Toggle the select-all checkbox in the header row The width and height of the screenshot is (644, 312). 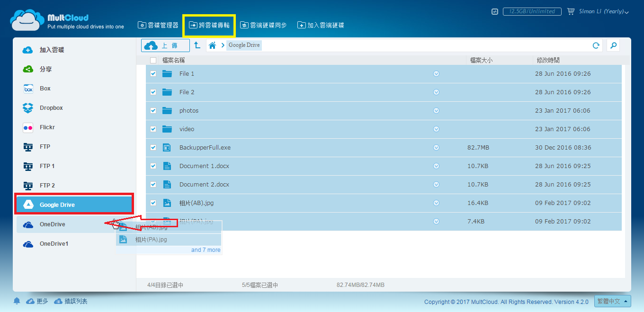coord(153,60)
